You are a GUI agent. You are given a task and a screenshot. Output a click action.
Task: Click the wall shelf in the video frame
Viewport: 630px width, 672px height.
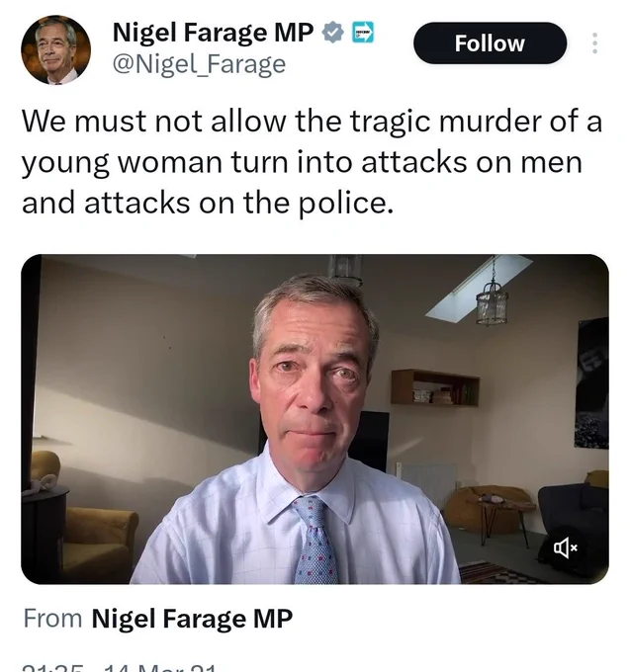pyautogui.click(x=435, y=387)
